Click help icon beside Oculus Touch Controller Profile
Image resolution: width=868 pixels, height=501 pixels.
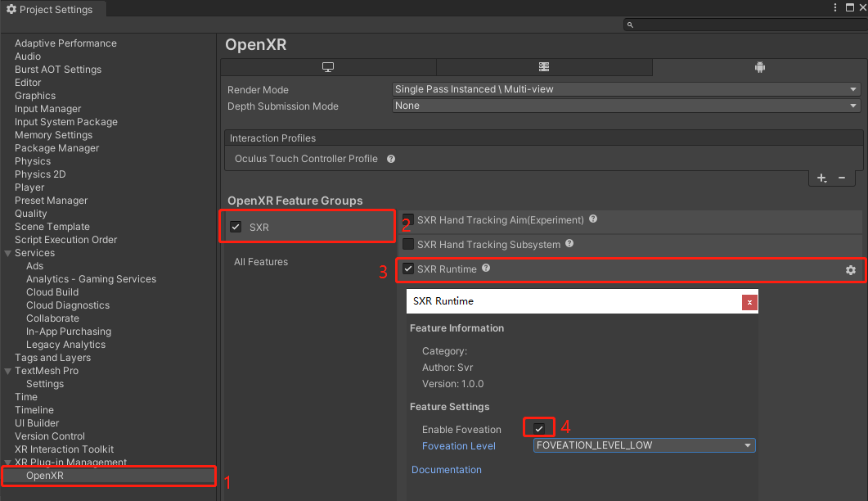pyautogui.click(x=391, y=159)
